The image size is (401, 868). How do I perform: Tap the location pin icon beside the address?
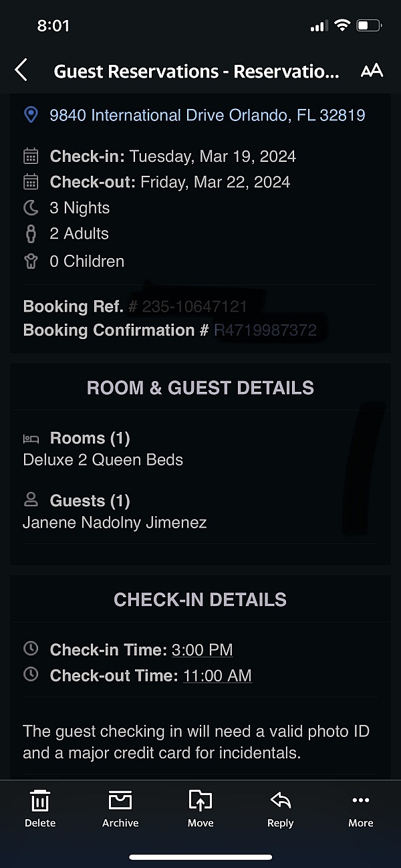pos(31,115)
